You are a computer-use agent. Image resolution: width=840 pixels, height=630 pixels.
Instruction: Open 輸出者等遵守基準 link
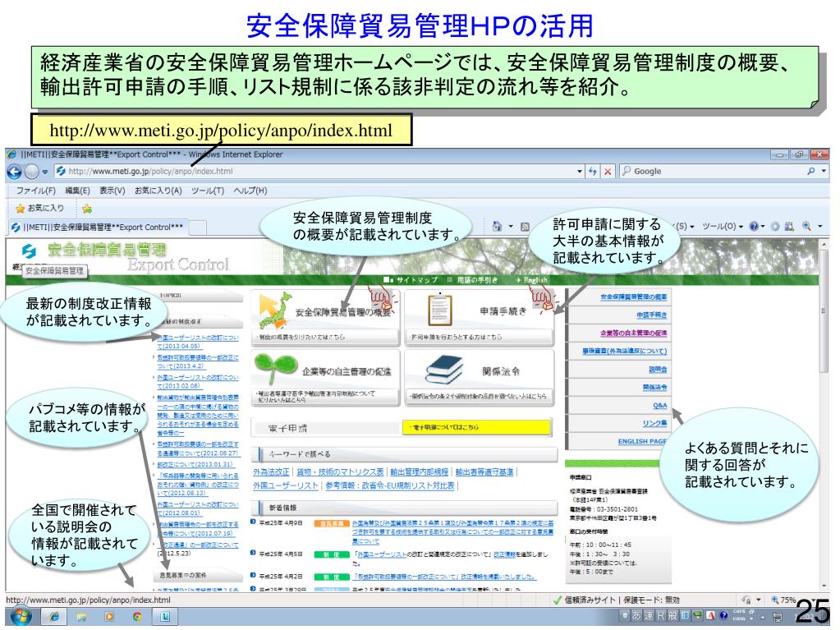[x=484, y=472]
